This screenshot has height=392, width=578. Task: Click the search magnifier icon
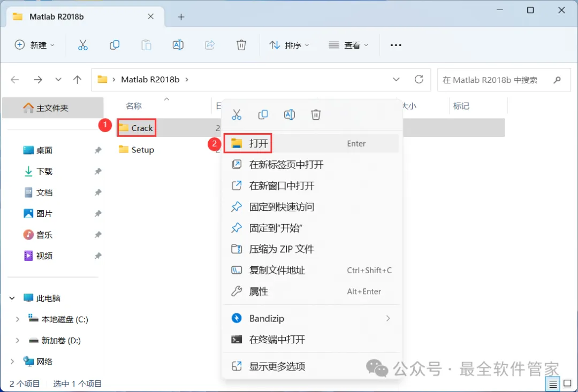click(557, 80)
